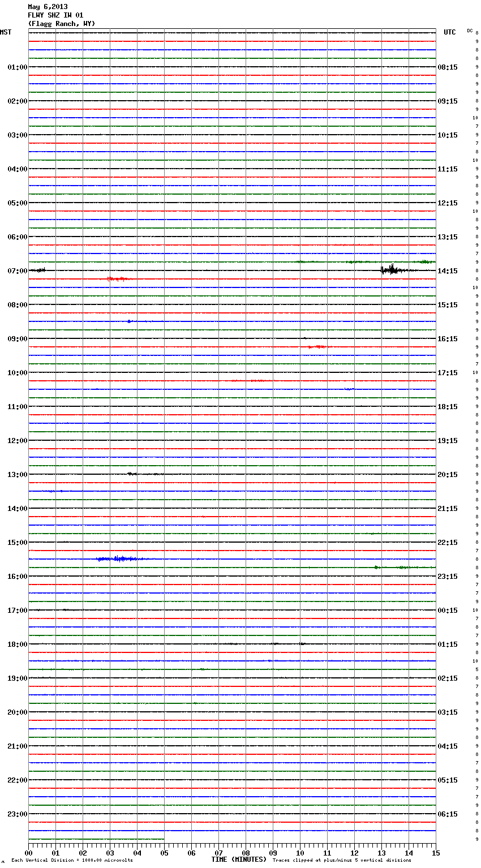The height and width of the screenshot is (868, 481).
Task: Select the 01:00 MST time label
Action: [18, 67]
